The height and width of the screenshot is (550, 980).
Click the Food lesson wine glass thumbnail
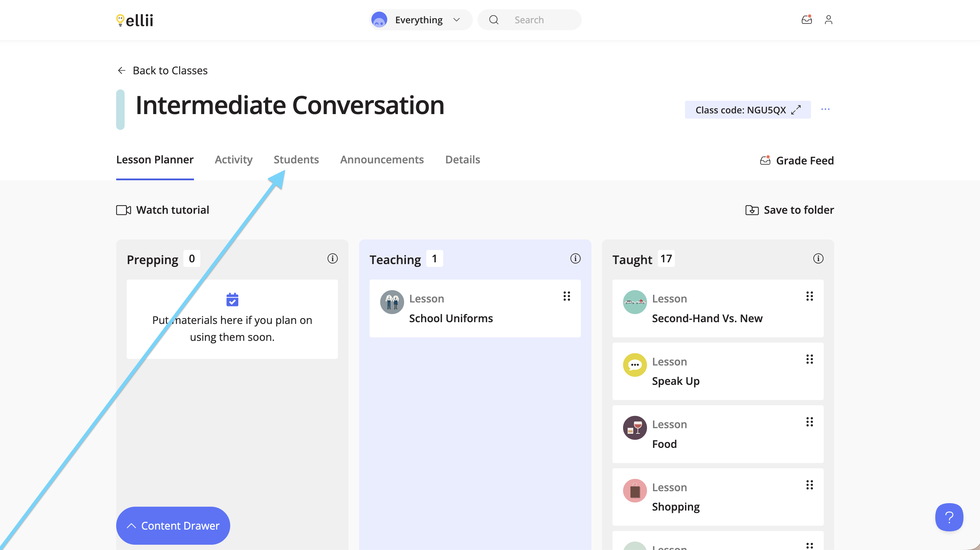click(x=635, y=428)
